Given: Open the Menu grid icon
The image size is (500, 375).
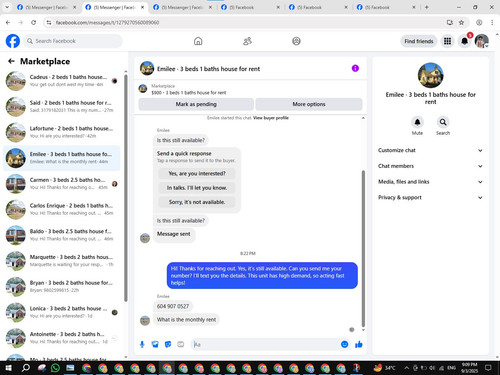Looking at the screenshot, I should coord(447,41).
